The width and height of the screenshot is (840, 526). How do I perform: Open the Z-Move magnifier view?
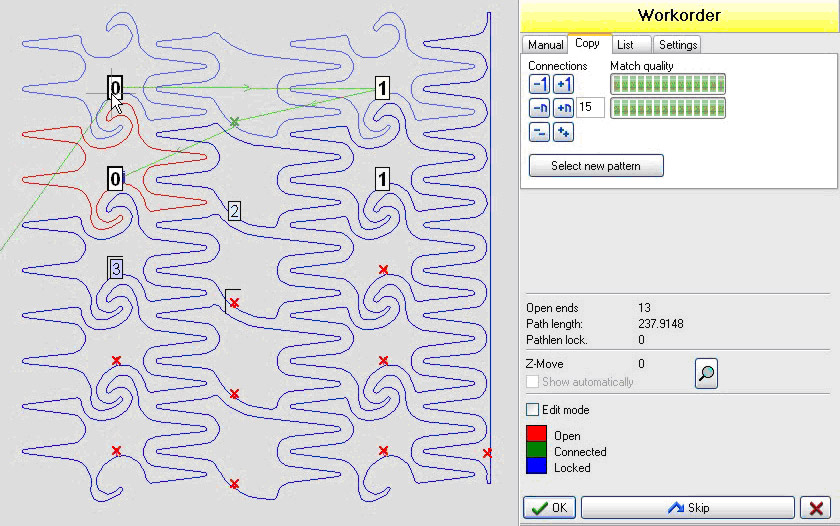706,375
